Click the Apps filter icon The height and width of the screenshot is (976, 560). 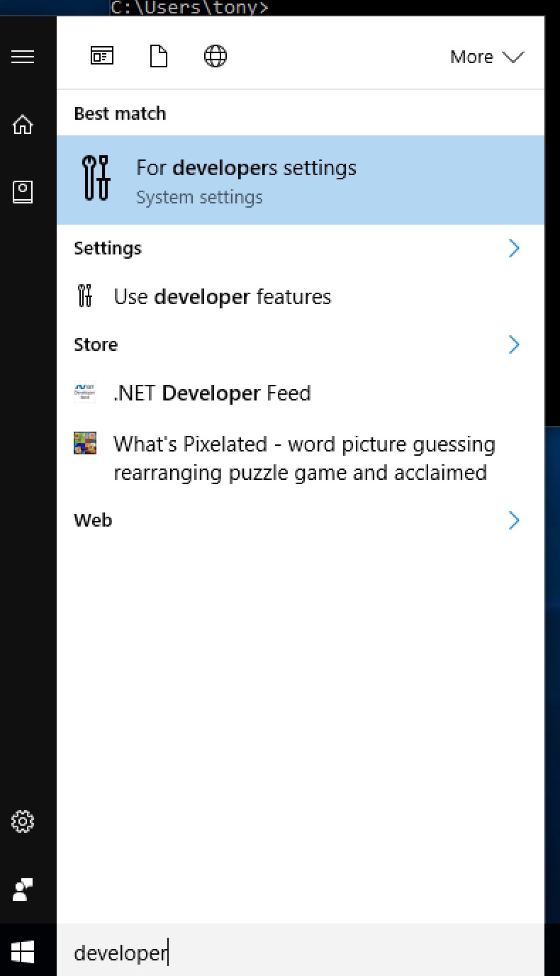point(101,56)
